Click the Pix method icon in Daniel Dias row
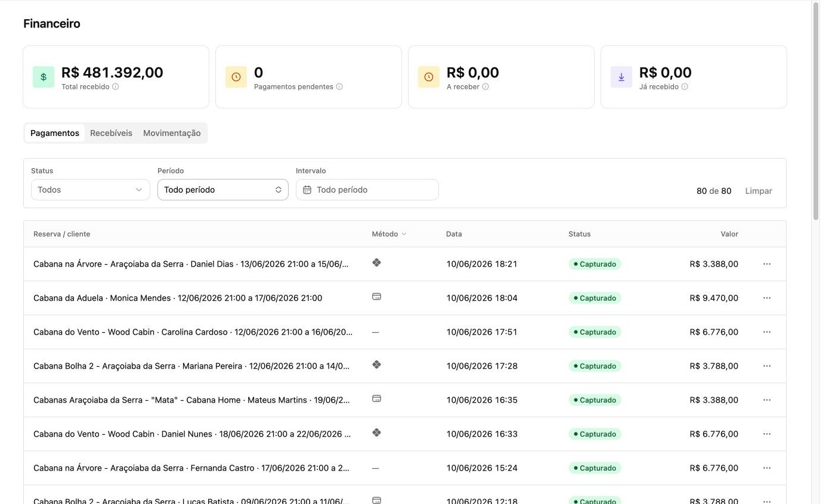This screenshot has height=504, width=829. click(376, 262)
